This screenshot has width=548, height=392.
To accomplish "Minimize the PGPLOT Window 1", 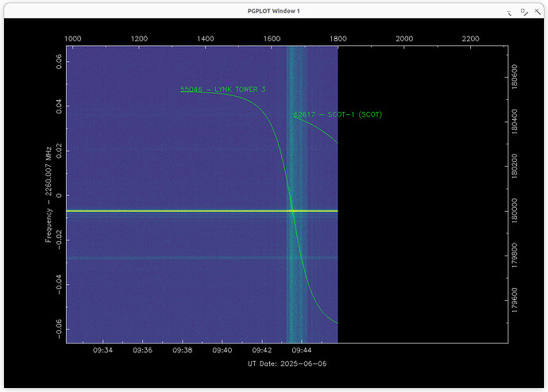I will (510, 13).
